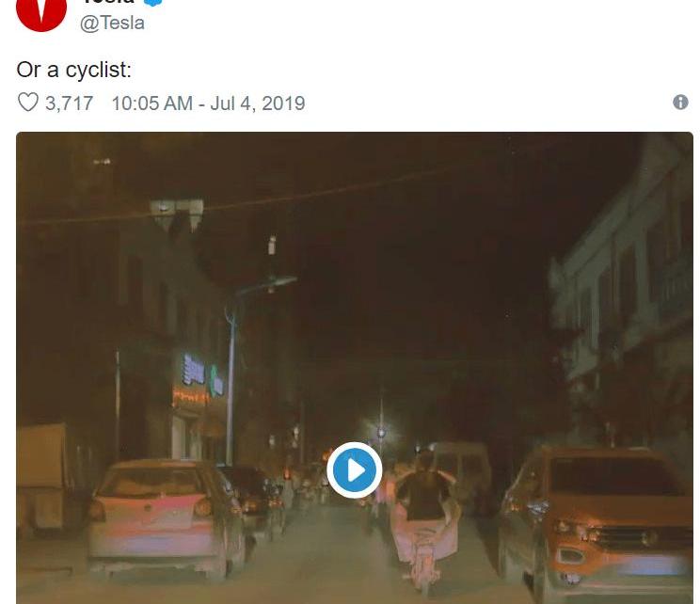Click the 3,717 likes count
This screenshot has height=604, width=700.
[70, 103]
